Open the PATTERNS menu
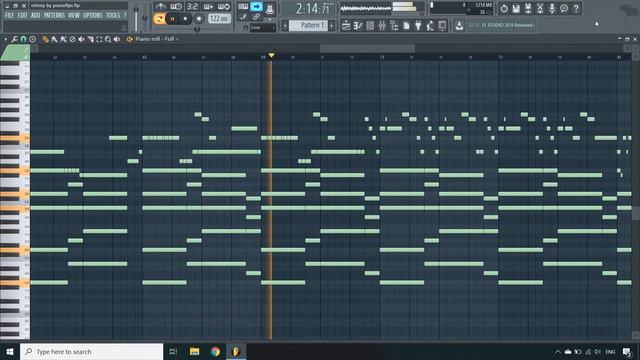Screen dimensions: 640x360 click(x=54, y=15)
